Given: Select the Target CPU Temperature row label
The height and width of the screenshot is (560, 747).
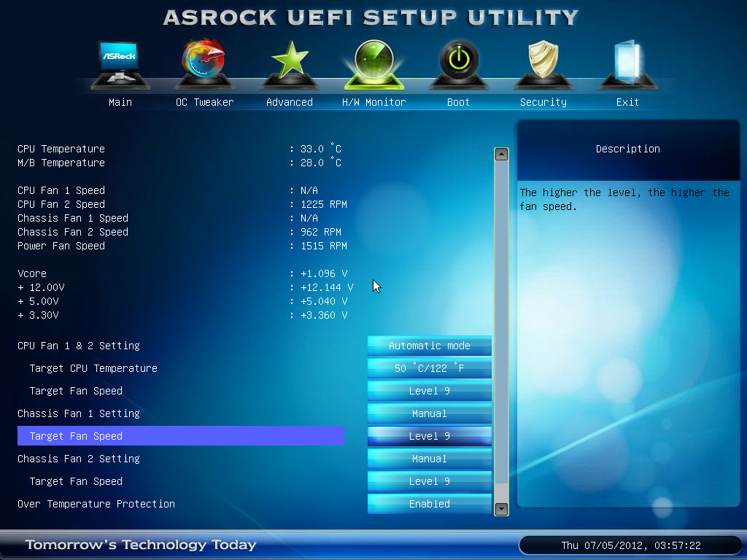Looking at the screenshot, I should click(x=93, y=368).
